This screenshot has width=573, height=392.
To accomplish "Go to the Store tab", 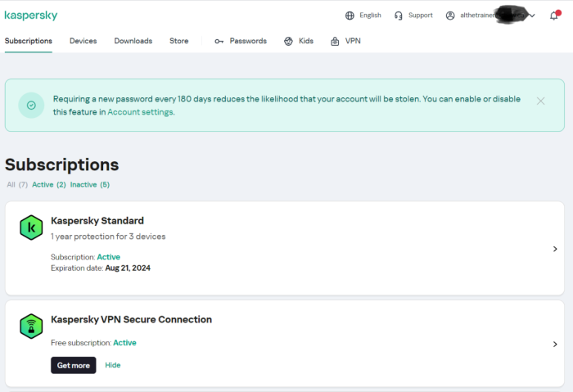I will click(178, 41).
